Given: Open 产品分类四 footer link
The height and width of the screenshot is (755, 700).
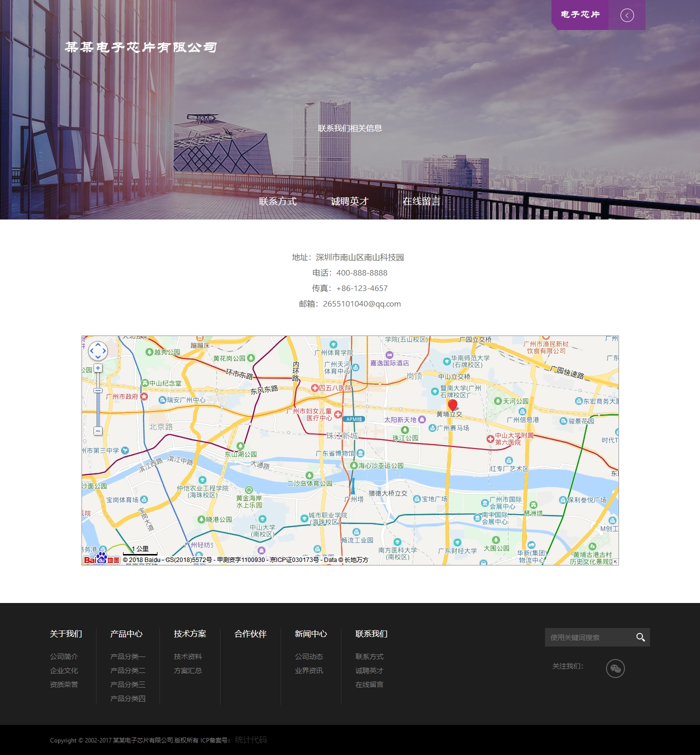Looking at the screenshot, I should (128, 698).
